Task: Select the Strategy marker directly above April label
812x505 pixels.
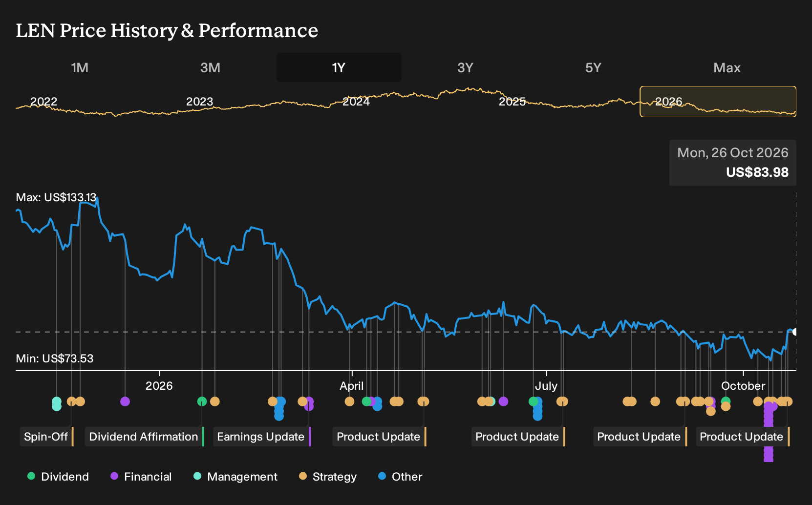Action: click(349, 401)
